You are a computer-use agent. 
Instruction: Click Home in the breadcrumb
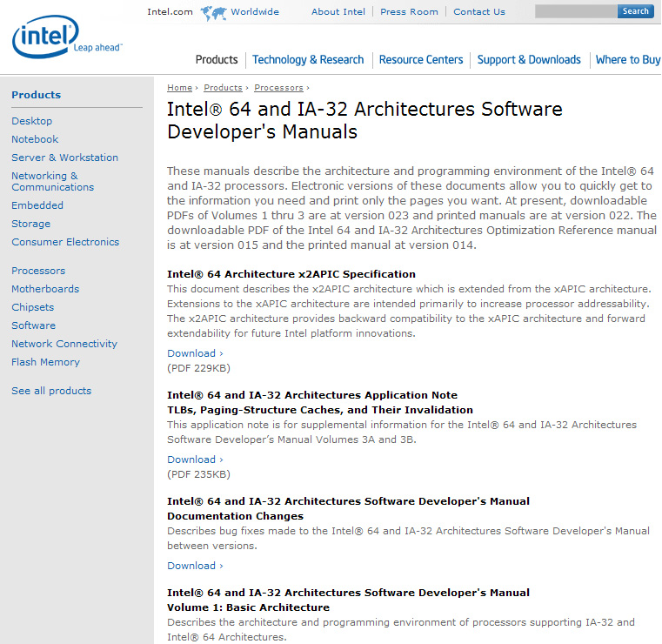pos(179,88)
